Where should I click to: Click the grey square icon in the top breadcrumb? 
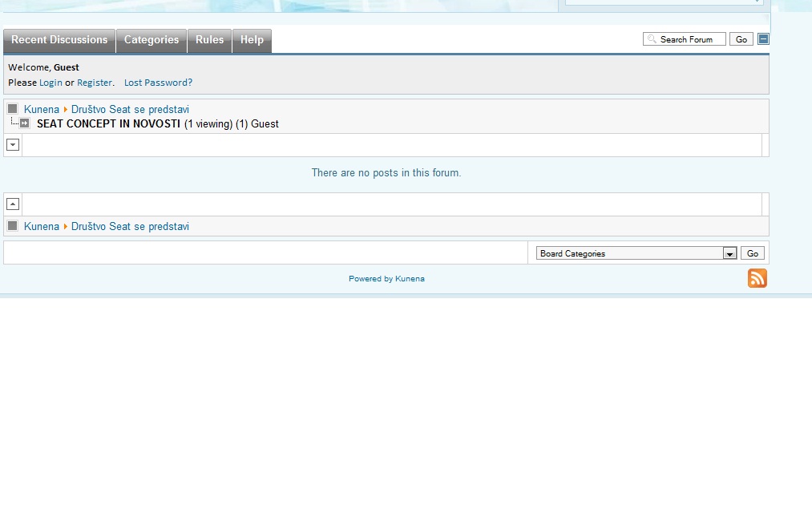coord(13,109)
